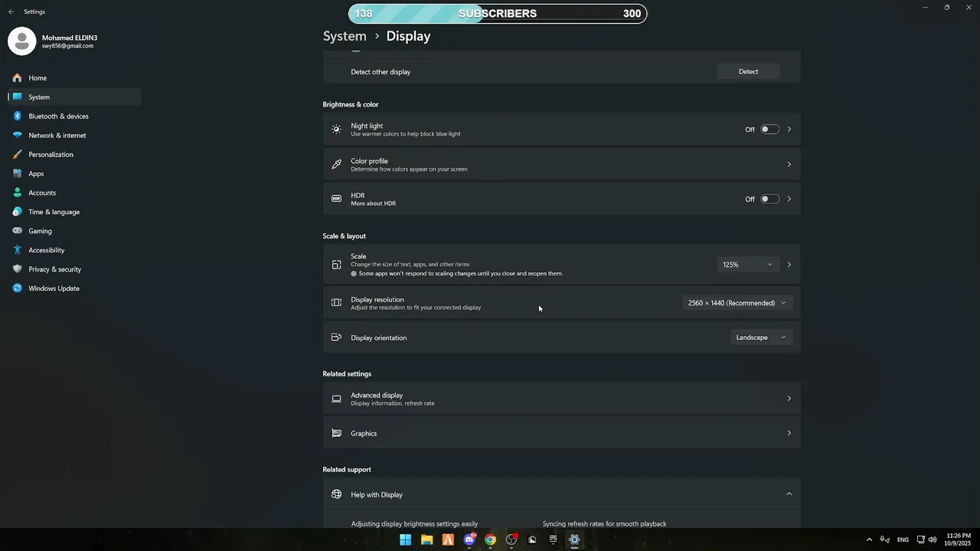Click the volume icon in system tray
Screen dimensions: 980x551
pyautogui.click(x=933, y=540)
